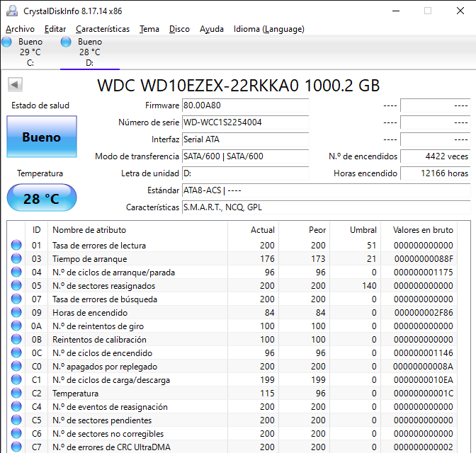This screenshot has height=453, width=476.
Task: Open the Archivo menu
Action: 20,29
